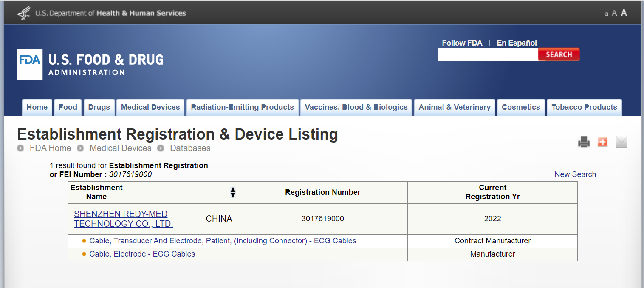Open the Medical Devices tab
This screenshot has height=288, width=644.
(150, 107)
